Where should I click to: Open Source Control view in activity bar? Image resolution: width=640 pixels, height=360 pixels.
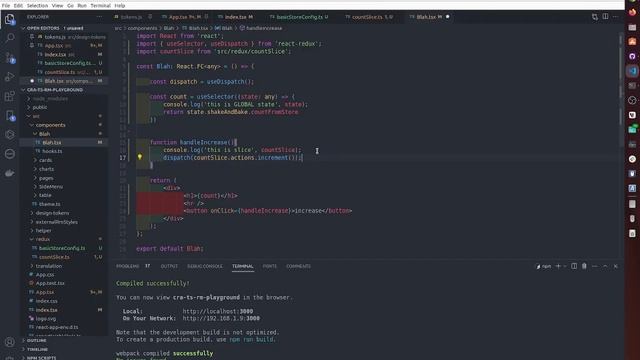coord(10,58)
